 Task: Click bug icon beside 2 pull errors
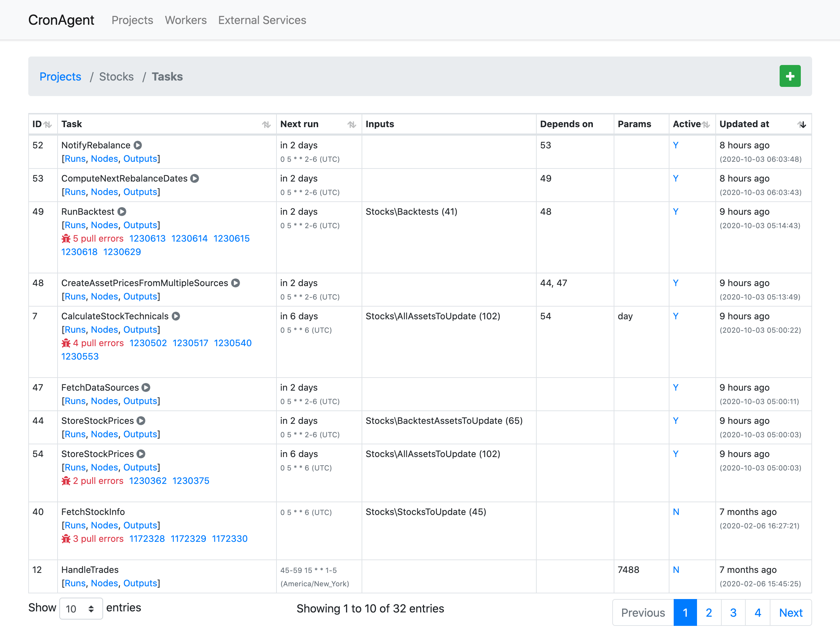click(x=66, y=481)
